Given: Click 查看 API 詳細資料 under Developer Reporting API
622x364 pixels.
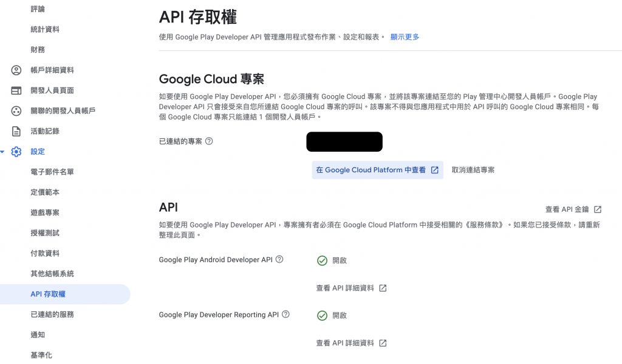Looking at the screenshot, I should coord(345,343).
